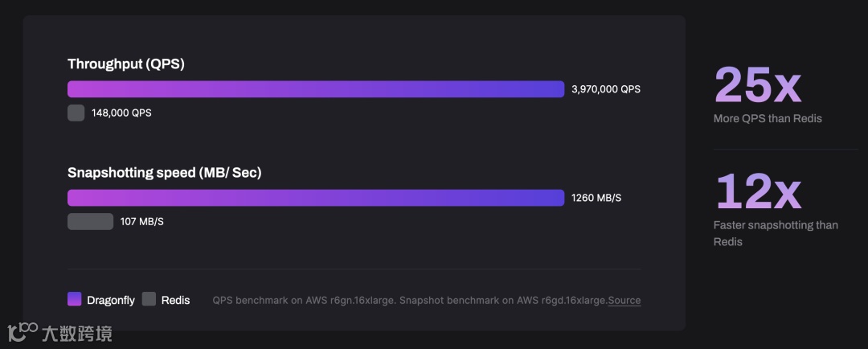Click the Dragonfly legend label
Viewport: 868px width, 349px height.
coord(111,300)
